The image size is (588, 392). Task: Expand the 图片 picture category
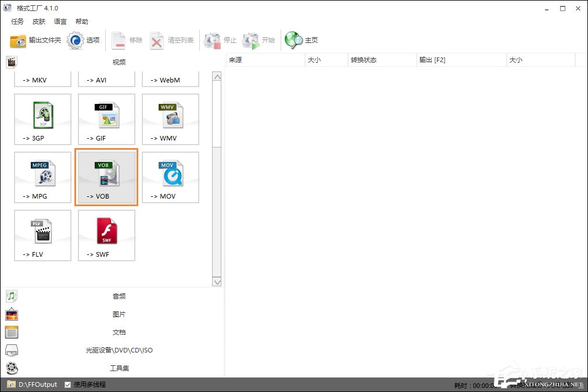coord(119,314)
